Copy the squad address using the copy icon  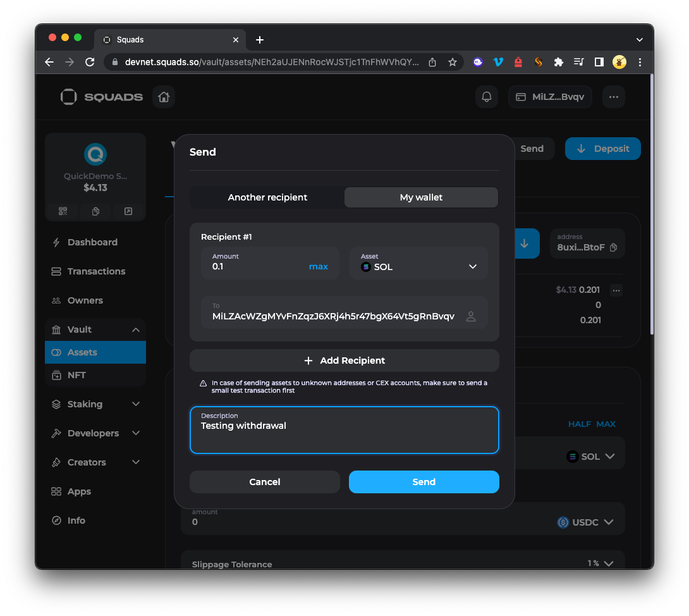95,211
